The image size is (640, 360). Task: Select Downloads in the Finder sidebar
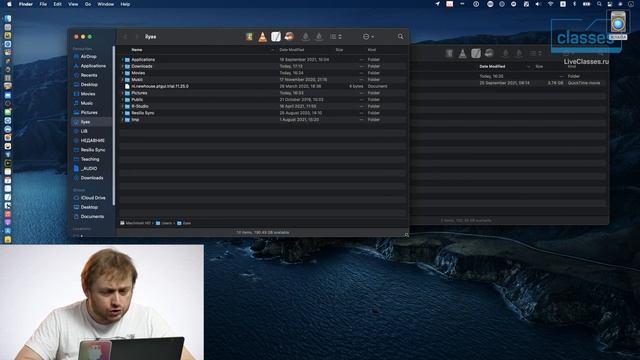point(92,178)
